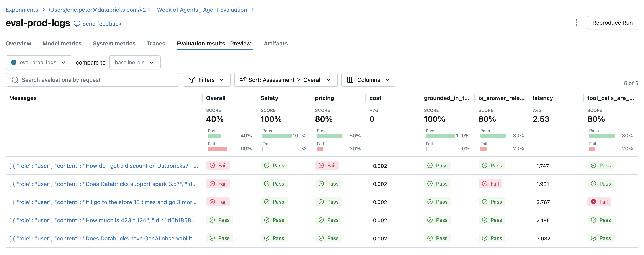
Task: Click the Safety column header
Action: [x=269, y=98]
